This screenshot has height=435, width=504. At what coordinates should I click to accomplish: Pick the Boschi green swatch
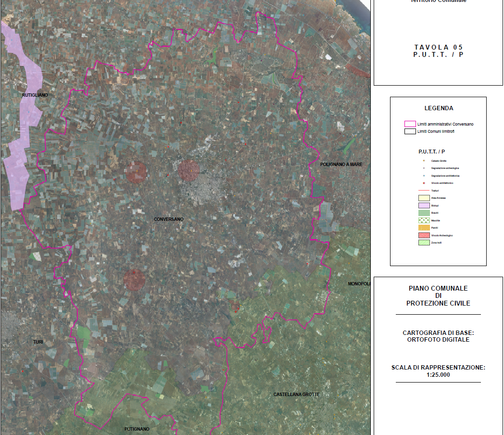coord(424,212)
